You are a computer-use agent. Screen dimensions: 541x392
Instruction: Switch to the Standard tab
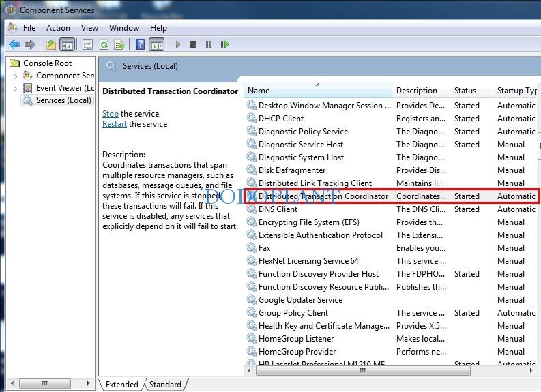(165, 384)
